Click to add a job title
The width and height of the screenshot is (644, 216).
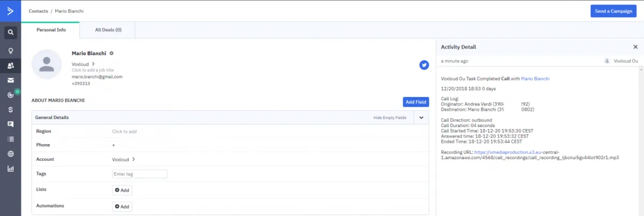coord(93,71)
